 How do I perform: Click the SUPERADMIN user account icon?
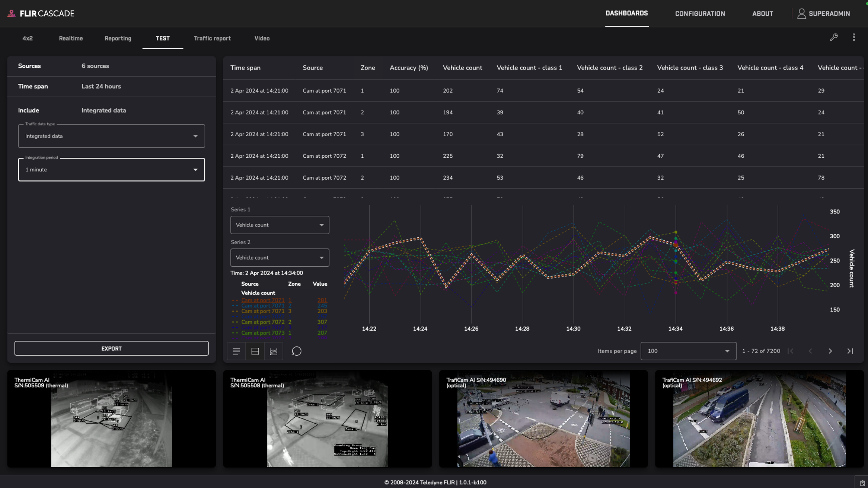point(801,14)
